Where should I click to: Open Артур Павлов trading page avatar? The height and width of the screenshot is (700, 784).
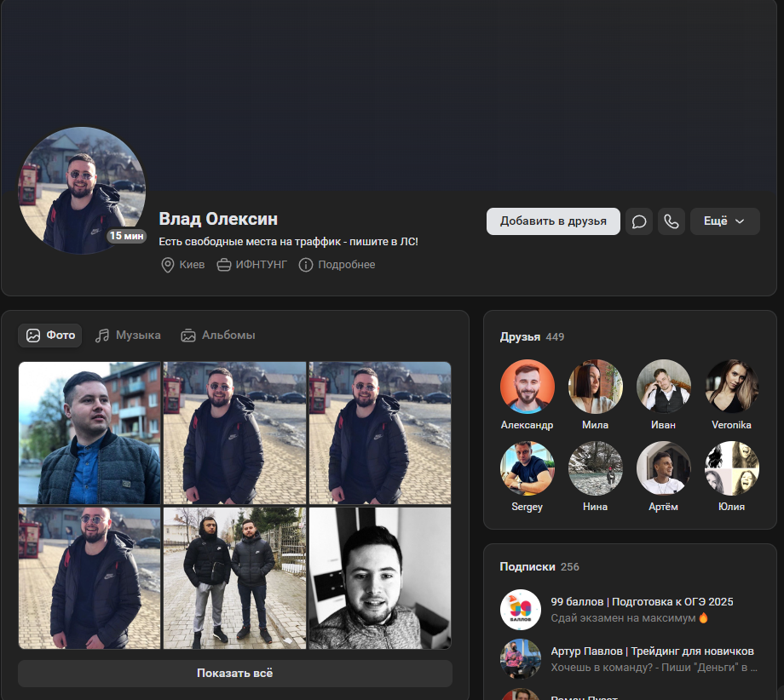(x=521, y=659)
